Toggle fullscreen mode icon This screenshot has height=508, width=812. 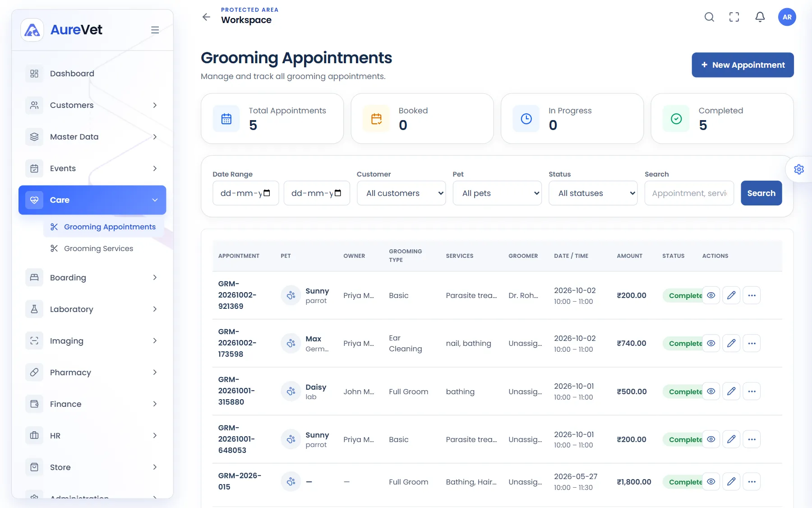(x=734, y=17)
